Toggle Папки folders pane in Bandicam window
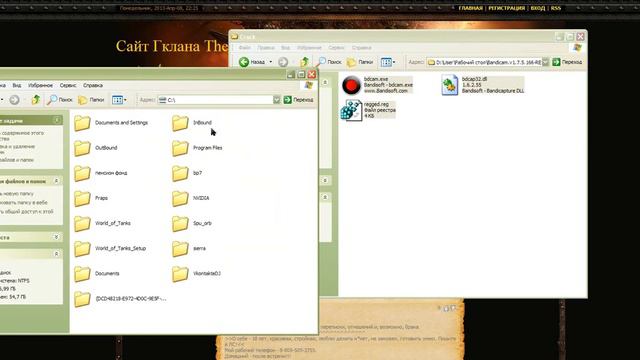The width and height of the screenshot is (640, 360). 360,62
